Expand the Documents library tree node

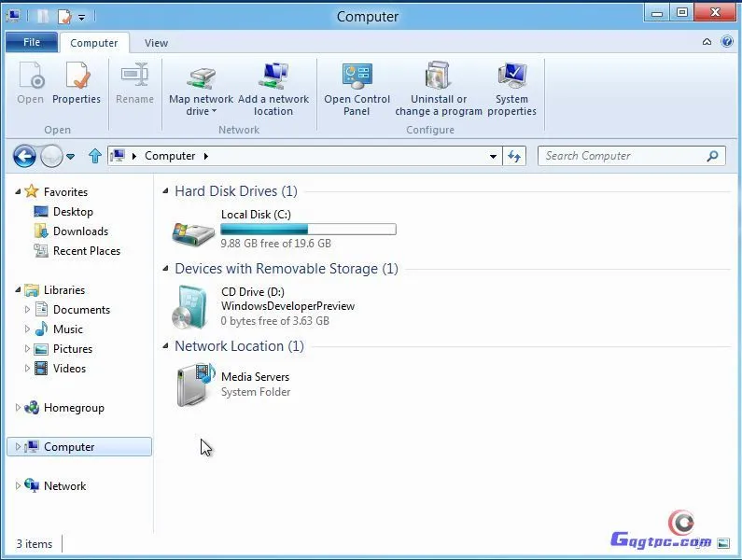[27, 310]
